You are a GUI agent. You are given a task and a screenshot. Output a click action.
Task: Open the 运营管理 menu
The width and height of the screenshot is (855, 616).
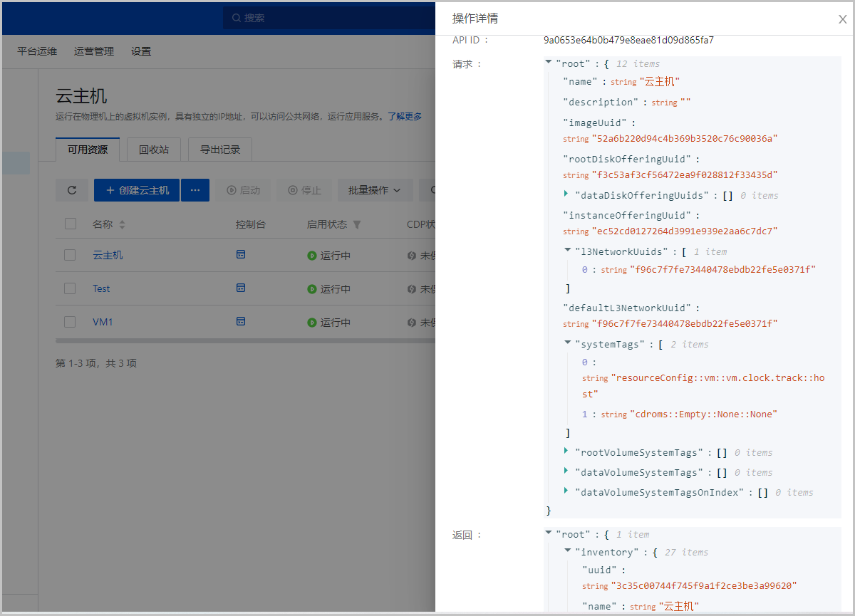pos(94,51)
